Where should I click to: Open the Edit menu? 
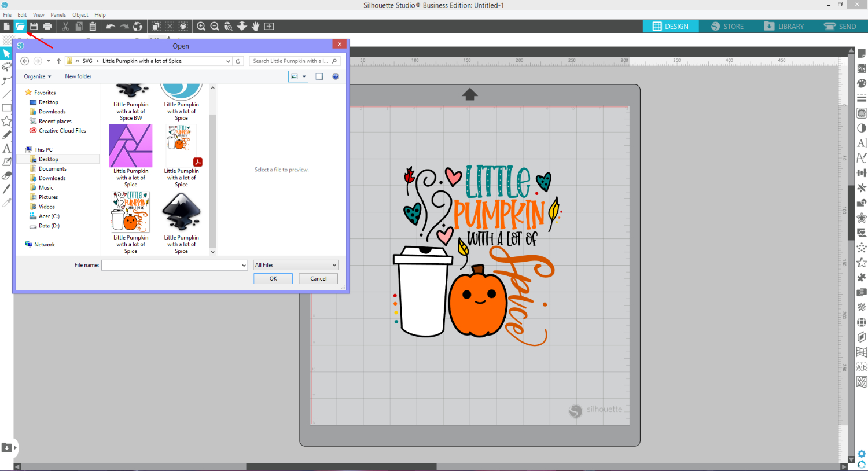tap(22, 14)
